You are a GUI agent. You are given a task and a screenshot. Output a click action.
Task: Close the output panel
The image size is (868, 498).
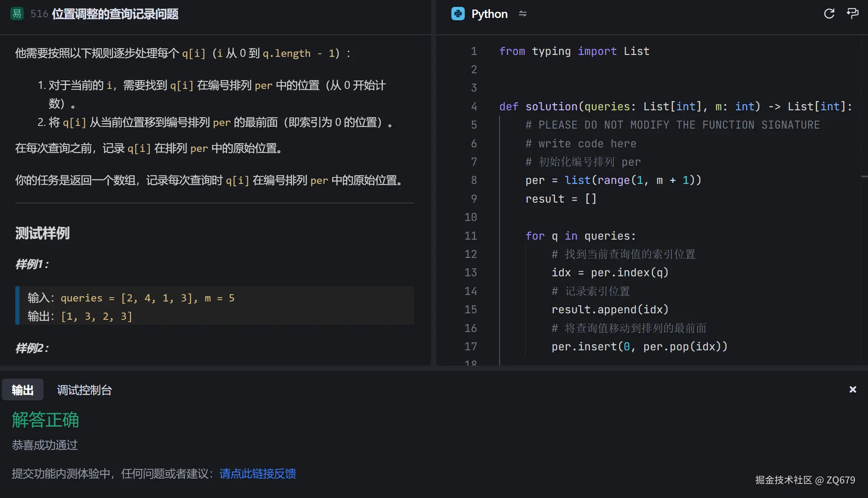852,389
